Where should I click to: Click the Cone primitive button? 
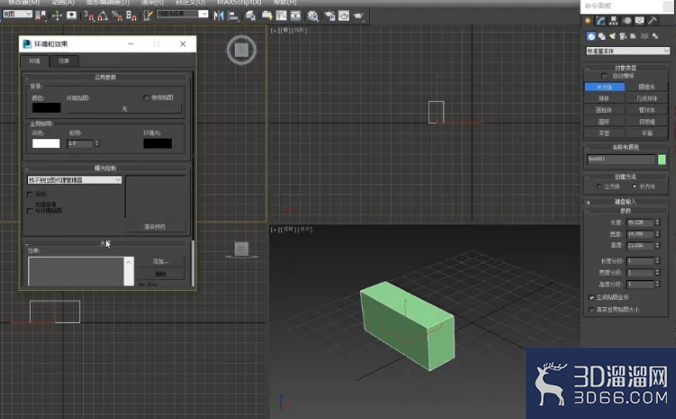coord(647,87)
